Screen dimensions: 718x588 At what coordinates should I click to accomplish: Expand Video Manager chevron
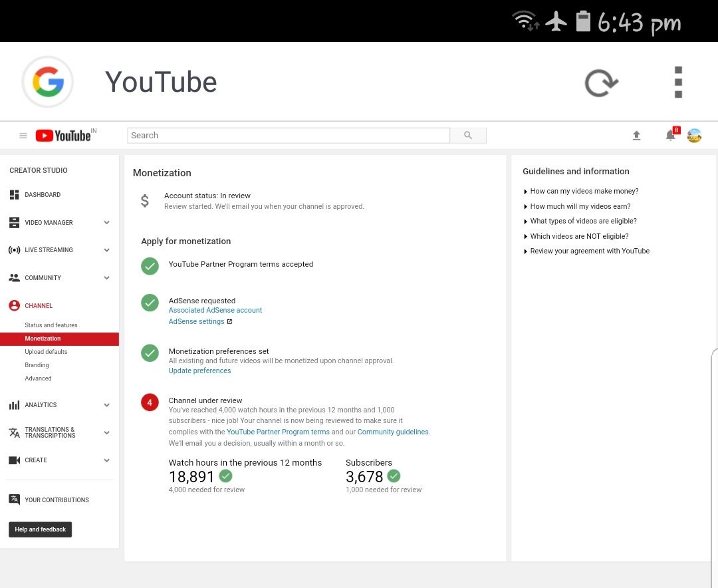click(x=106, y=223)
